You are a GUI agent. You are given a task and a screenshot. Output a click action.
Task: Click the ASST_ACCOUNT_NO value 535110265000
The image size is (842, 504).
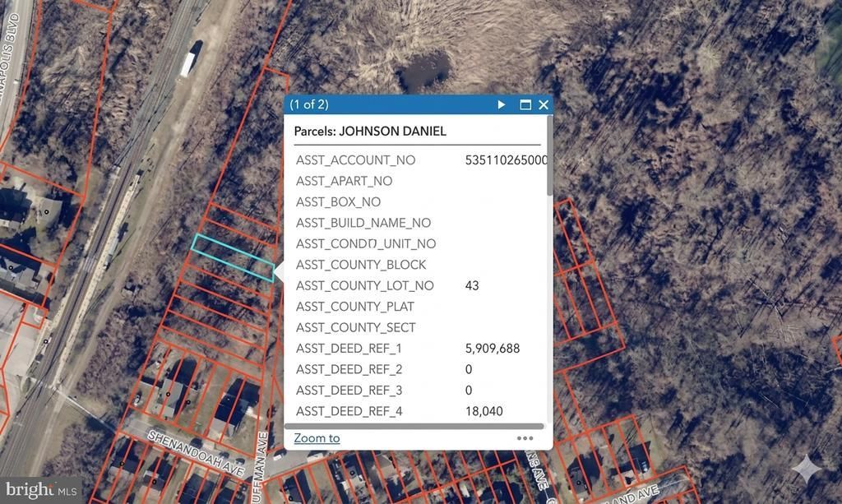[x=506, y=160]
